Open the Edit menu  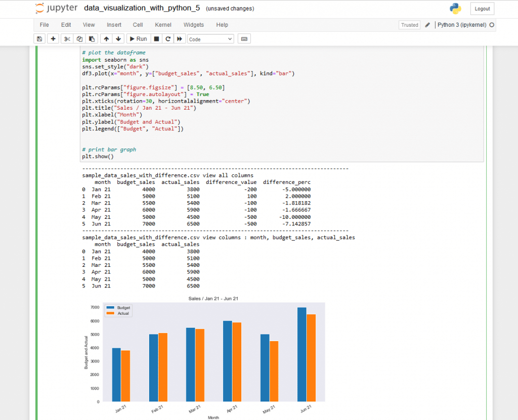click(x=66, y=25)
